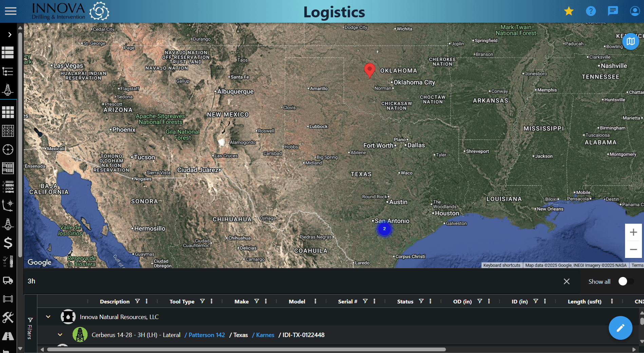Open the upper drilling rig sidebar icon
This screenshot has width=644, height=353.
pos(8,90)
